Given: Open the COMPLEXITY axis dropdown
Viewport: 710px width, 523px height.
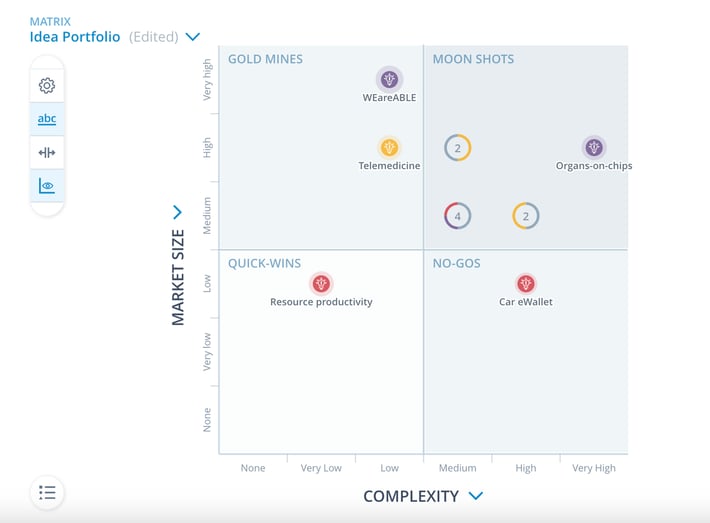Looking at the screenshot, I should point(476,496).
